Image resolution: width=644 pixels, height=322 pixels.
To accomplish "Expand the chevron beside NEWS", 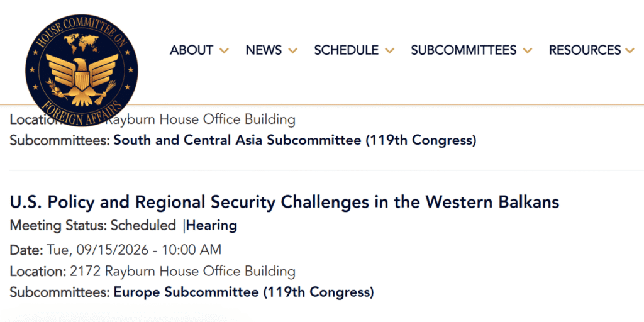I will coord(292,51).
